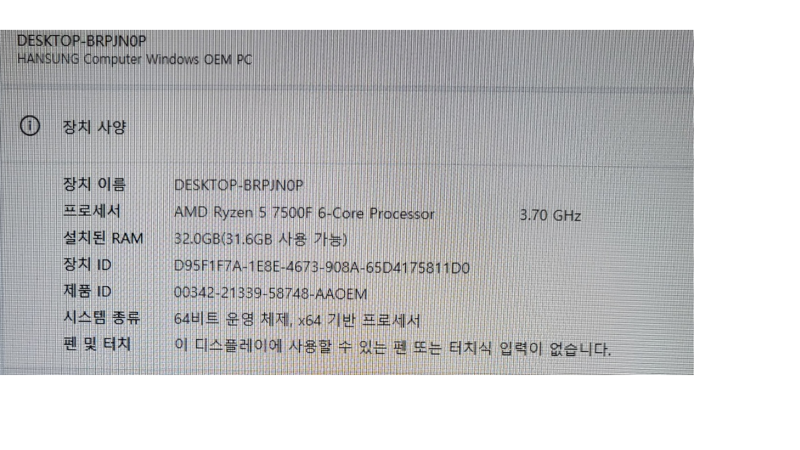Click the 3.70 GHz clock speed value
This screenshot has width=800, height=450.
pyautogui.click(x=550, y=215)
